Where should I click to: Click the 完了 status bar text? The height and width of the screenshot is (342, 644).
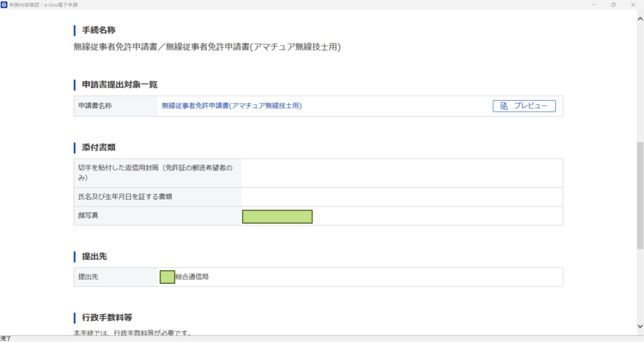tap(6, 338)
